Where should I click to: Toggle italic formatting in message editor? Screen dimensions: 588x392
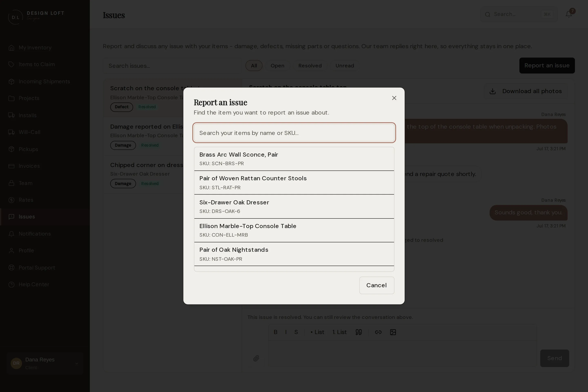click(x=286, y=332)
